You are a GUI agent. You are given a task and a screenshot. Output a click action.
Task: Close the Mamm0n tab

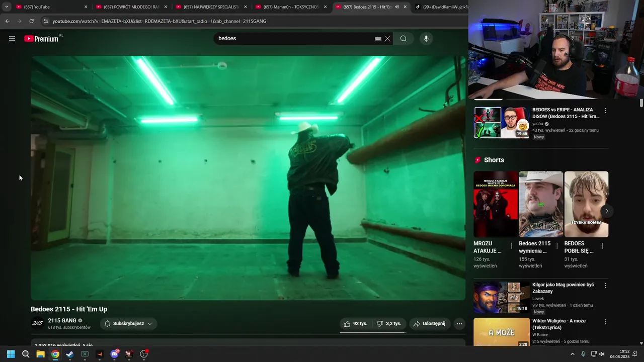(326, 7)
